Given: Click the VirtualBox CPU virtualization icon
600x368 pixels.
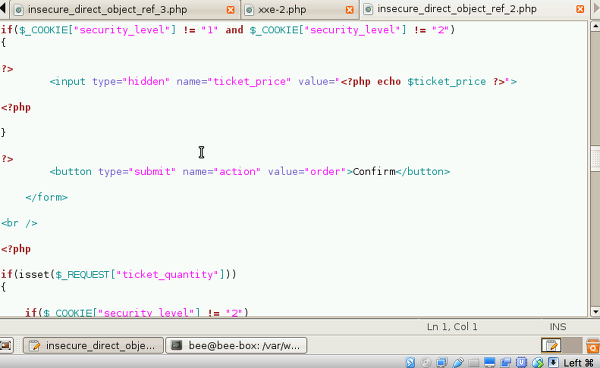Looking at the screenshot, I should [x=521, y=362].
